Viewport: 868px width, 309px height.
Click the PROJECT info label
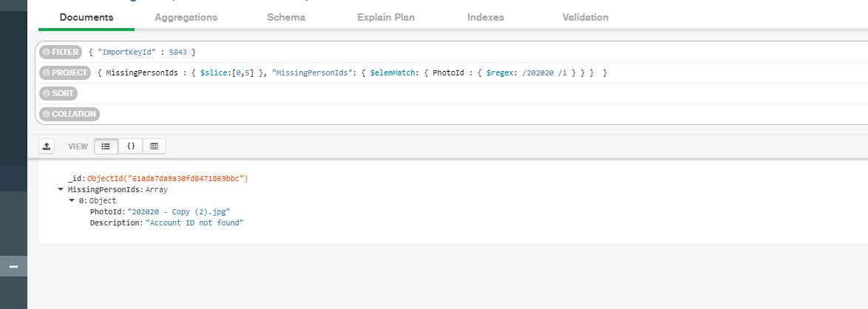tap(65, 72)
